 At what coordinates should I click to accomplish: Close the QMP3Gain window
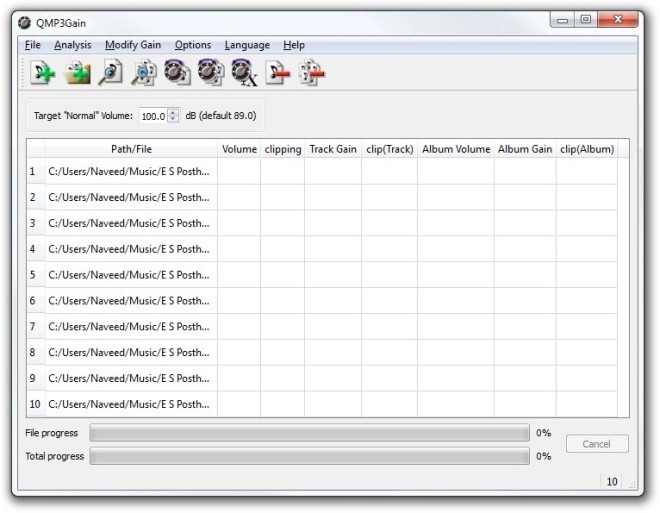point(617,19)
